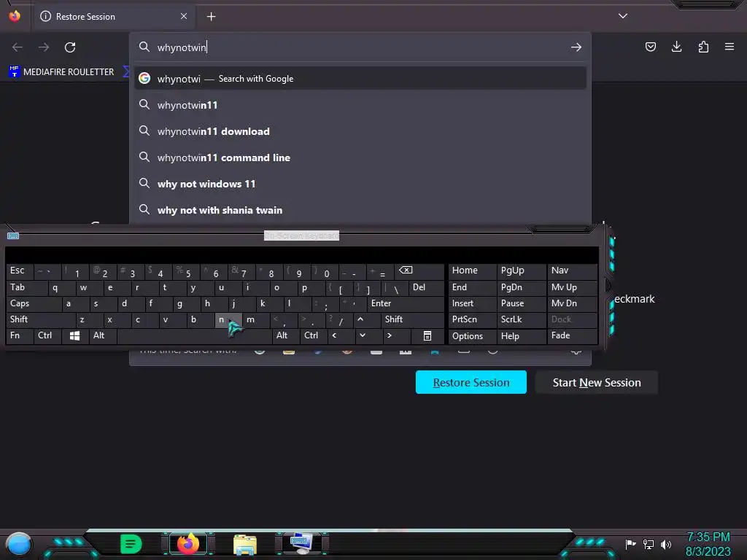Open the green notes app on taskbar
The image size is (747, 560).
[131, 544]
